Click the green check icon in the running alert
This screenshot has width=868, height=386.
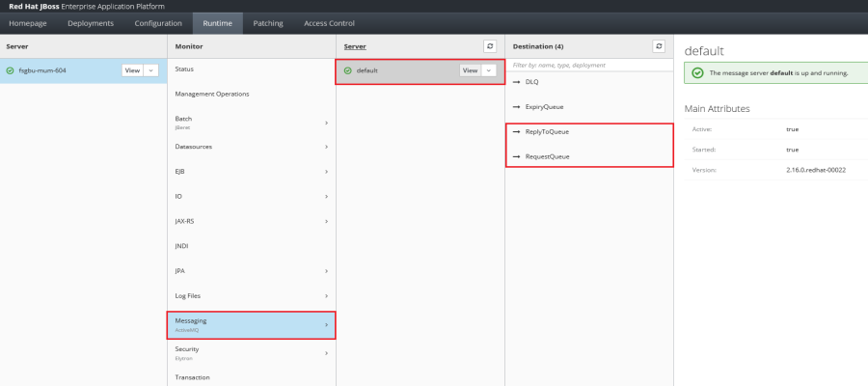click(x=698, y=73)
